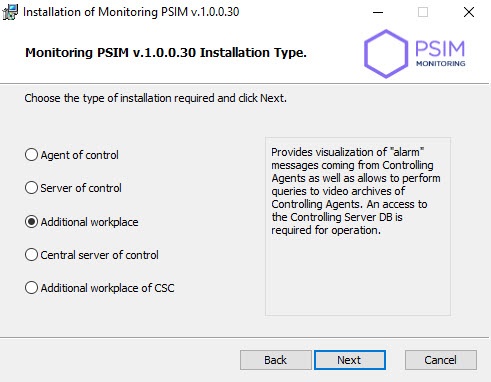Image resolution: width=491 pixels, height=382 pixels.
Task: Click the 'Central server of control' label
Action: [99, 255]
